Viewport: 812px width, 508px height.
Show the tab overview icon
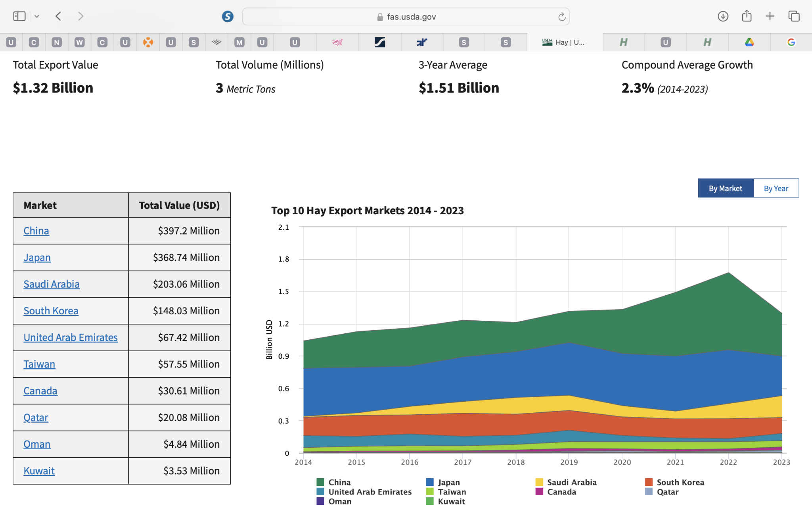[794, 16]
